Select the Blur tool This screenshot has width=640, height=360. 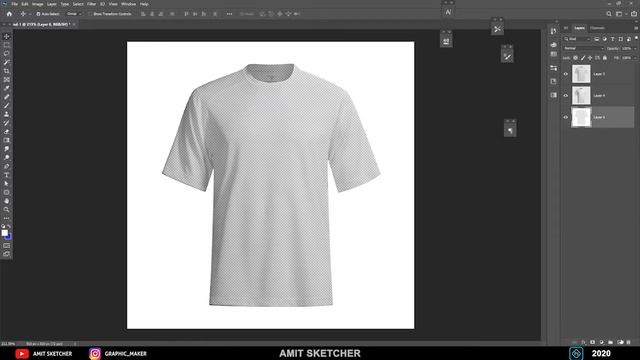point(7,149)
